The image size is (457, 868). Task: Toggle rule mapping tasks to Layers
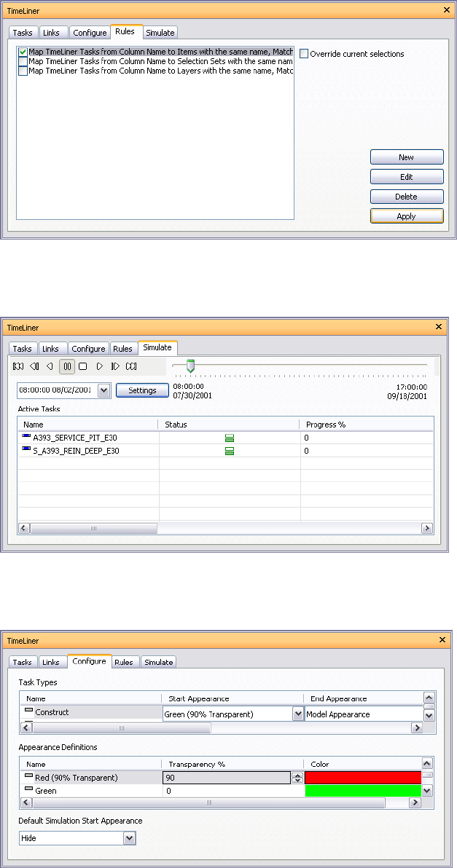click(23, 71)
